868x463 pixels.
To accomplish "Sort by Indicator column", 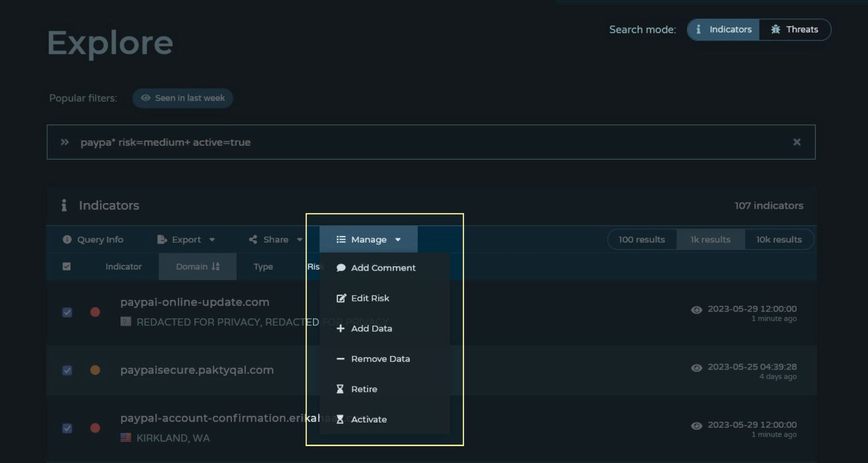I will (123, 267).
